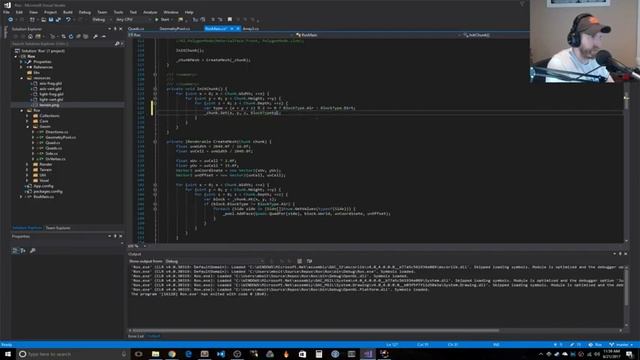This screenshot has width=640, height=360.
Task: Click the Cortana microphone icon
Action: point(124,354)
